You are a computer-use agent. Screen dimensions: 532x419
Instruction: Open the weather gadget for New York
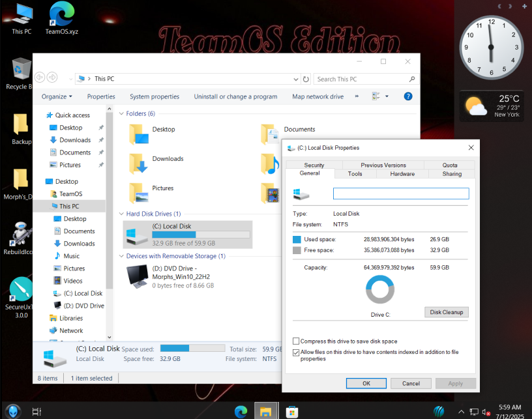[x=492, y=106]
